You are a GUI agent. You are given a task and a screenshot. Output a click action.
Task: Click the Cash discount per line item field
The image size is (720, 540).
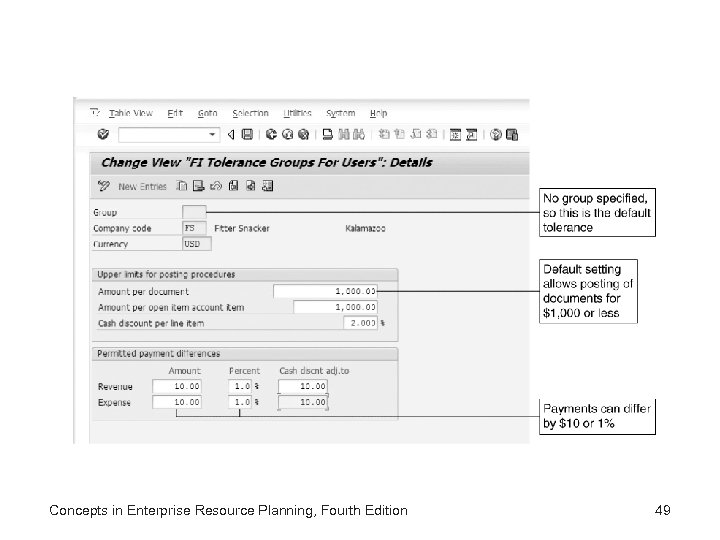360,323
